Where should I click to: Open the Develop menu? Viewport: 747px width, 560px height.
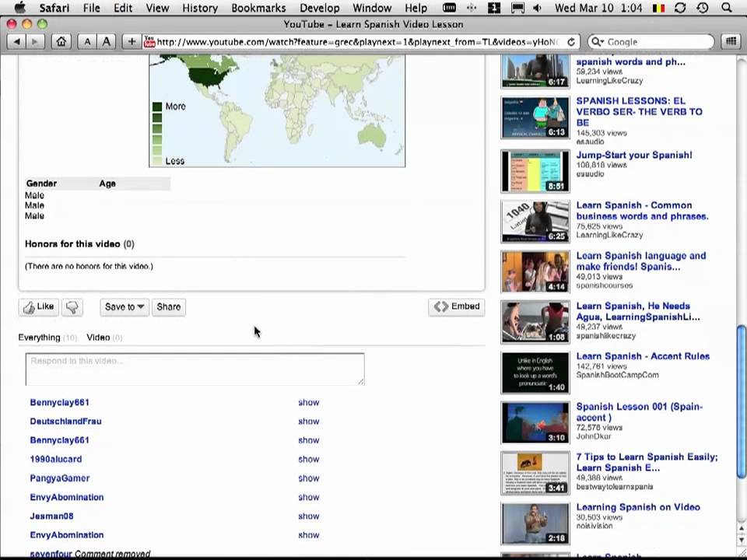click(x=319, y=8)
